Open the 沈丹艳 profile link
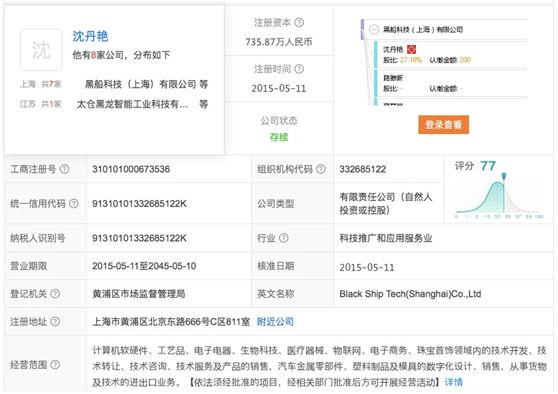Image resolution: width=558 pixels, height=394 pixels. pos(90,36)
